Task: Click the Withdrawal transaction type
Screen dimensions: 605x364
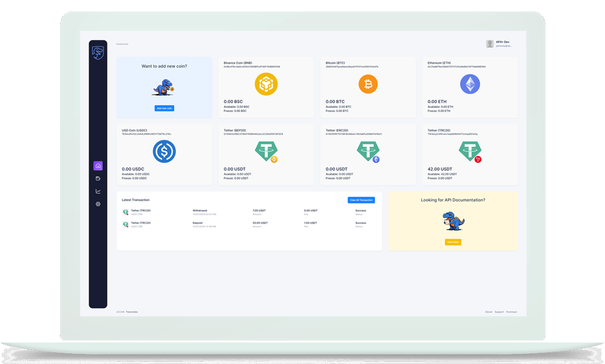Action: coord(200,211)
